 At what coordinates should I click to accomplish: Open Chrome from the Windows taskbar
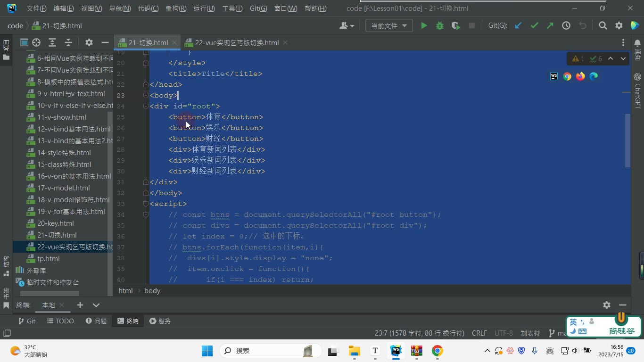pyautogui.click(x=437, y=351)
